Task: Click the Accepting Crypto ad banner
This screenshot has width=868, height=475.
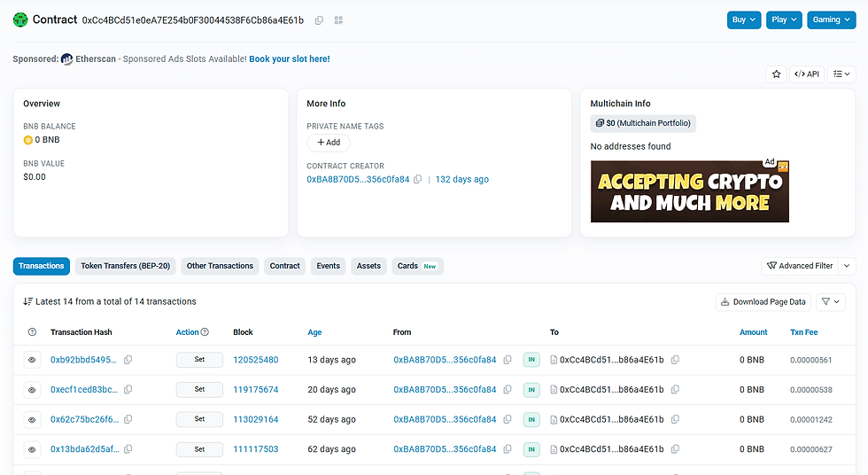Action: click(690, 191)
